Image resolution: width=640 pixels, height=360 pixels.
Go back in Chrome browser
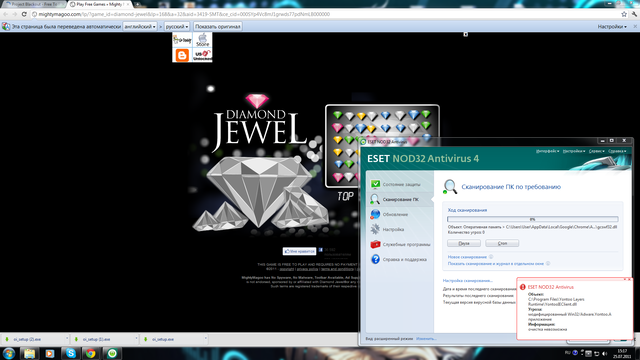click(x=6, y=14)
